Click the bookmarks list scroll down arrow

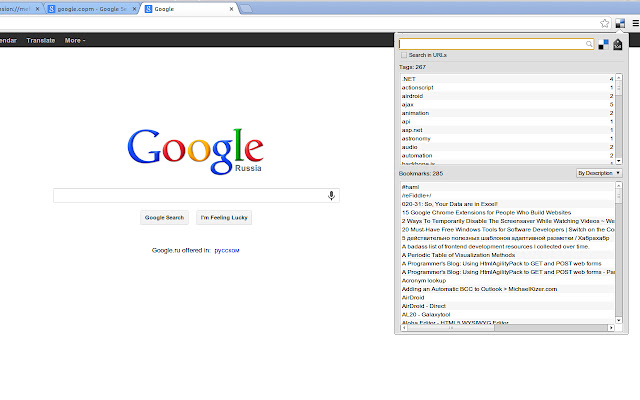point(619,320)
